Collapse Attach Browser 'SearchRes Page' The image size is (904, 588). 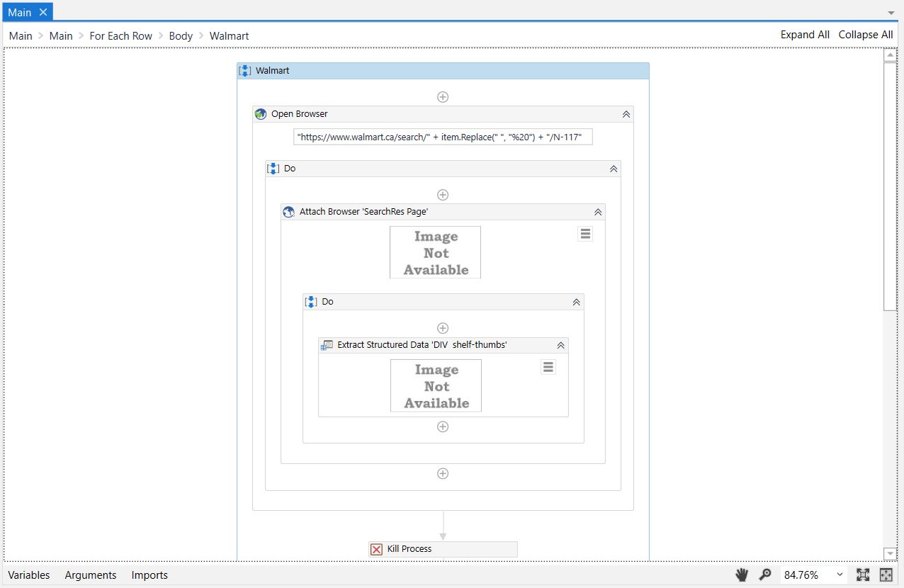click(598, 212)
